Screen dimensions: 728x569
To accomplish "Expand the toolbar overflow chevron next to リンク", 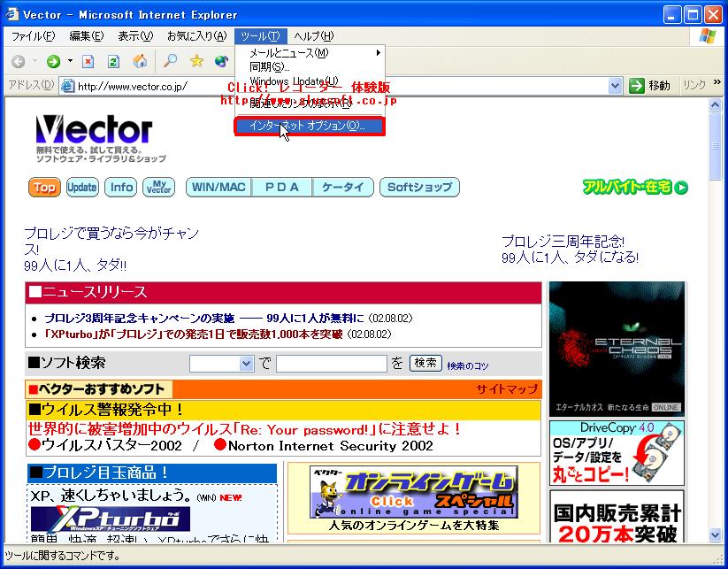I will (717, 82).
